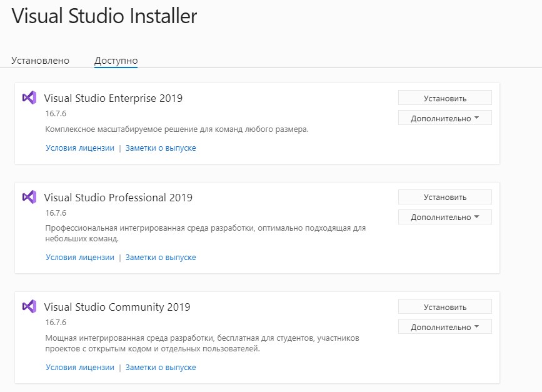This screenshot has width=542, height=392.
Task: Click the Visual Studio Professional 2019 logo icon
Action: coord(29,197)
